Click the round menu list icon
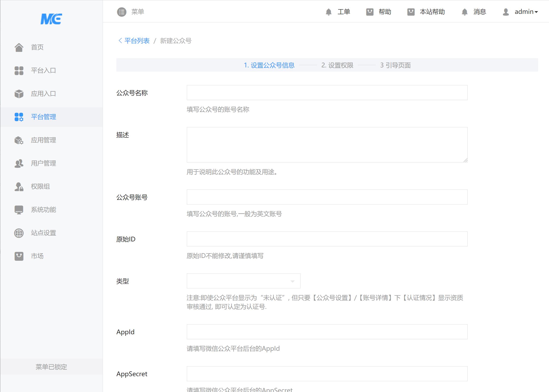Viewport: 549px width, 392px height. (122, 12)
